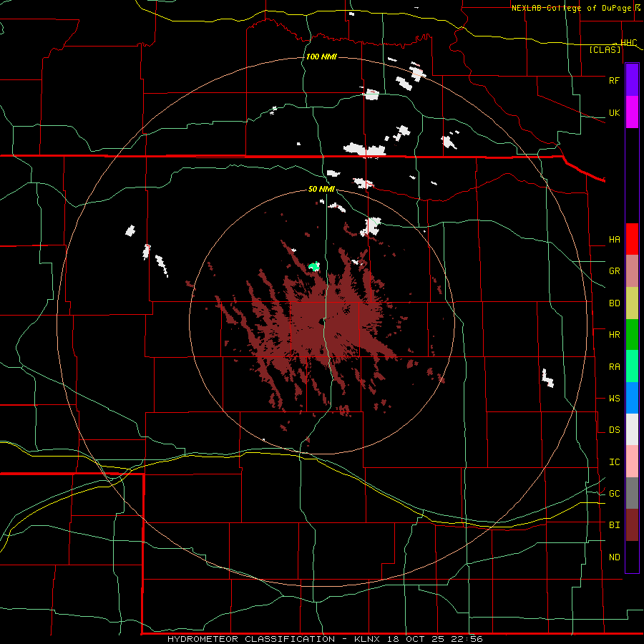Click the green rain echo near radar center
Viewport: 644px width, 644px height.
(314, 267)
